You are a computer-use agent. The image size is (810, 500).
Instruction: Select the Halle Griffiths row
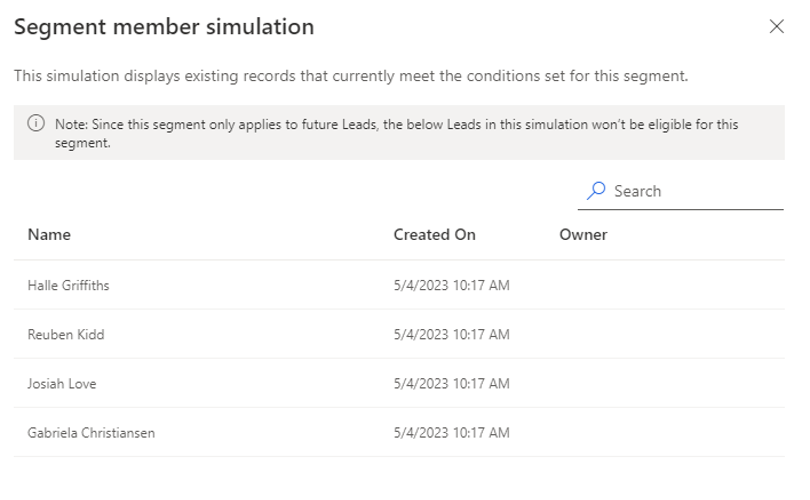68,285
